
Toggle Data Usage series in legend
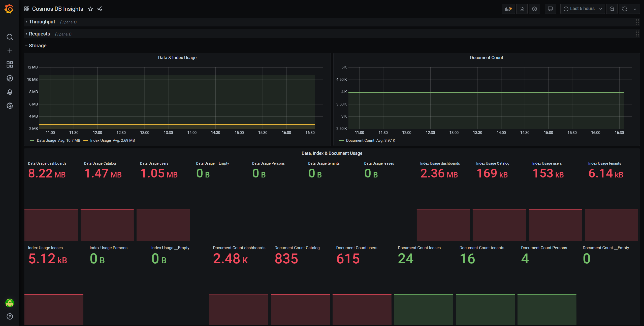pos(46,140)
